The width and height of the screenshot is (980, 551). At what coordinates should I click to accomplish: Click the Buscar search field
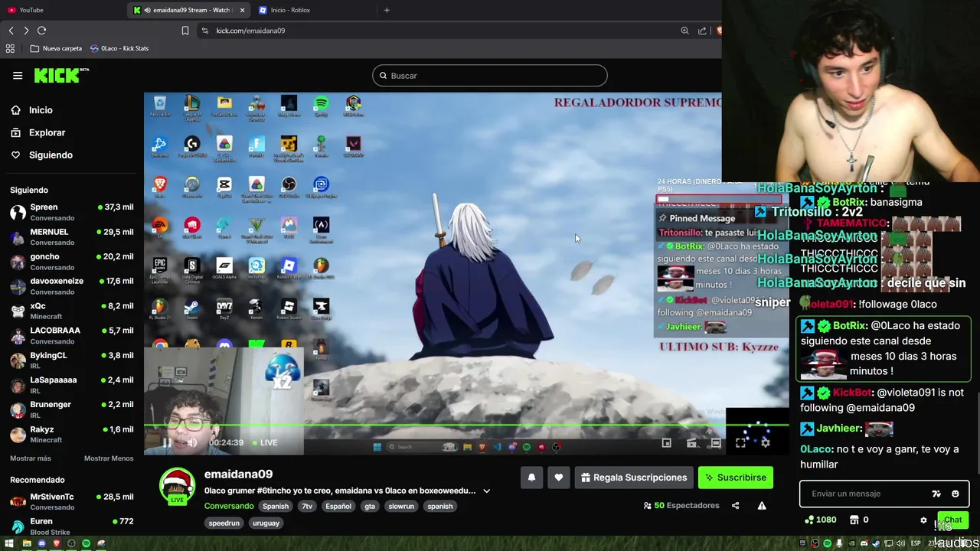coord(490,76)
